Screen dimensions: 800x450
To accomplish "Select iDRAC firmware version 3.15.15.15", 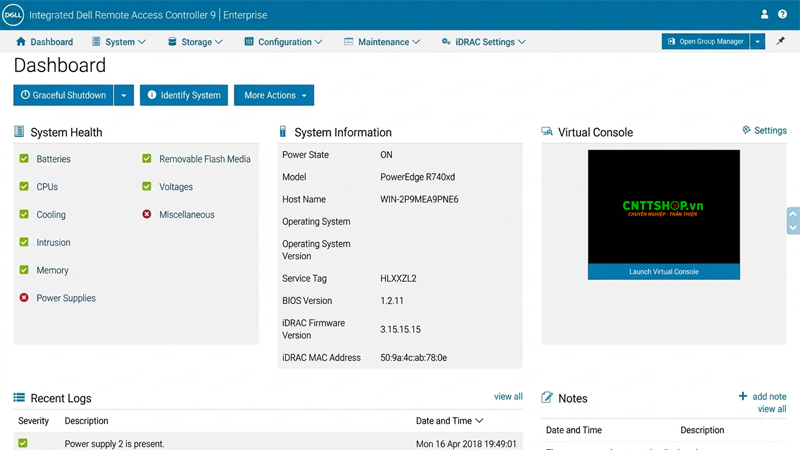I will point(400,330).
